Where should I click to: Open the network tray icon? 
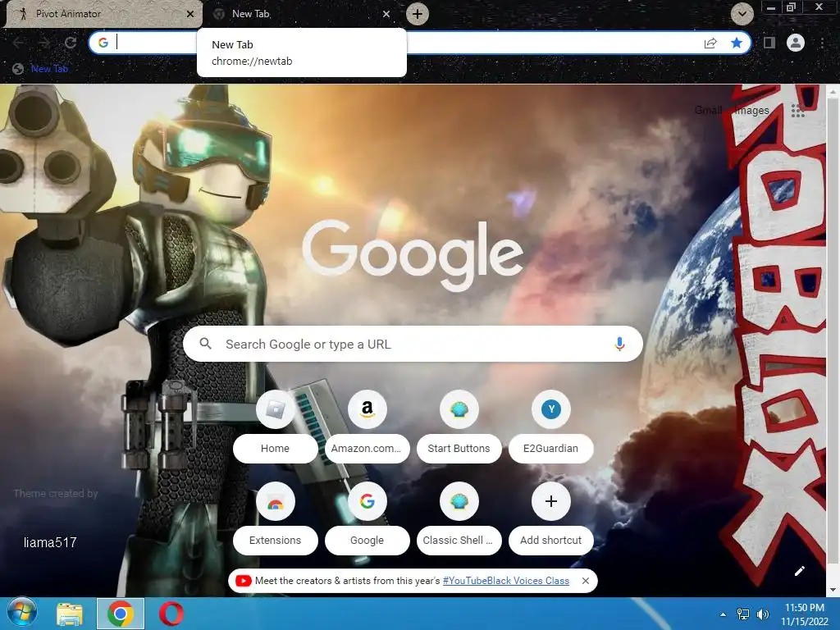coord(743,614)
